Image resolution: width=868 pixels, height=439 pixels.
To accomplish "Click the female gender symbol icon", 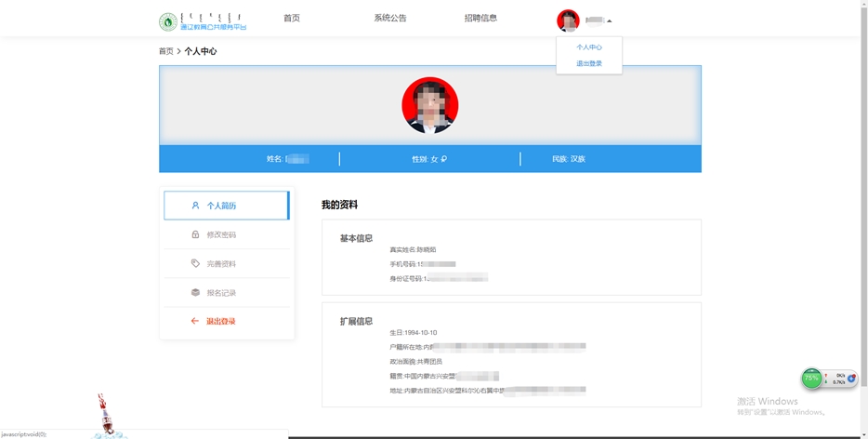I will click(x=444, y=159).
